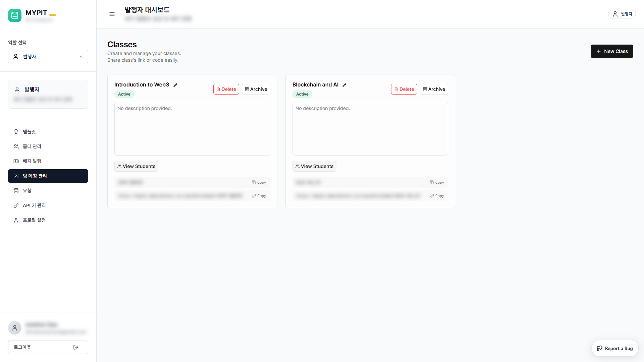The image size is (644, 362).
Task: Copy Introduction to Web3 class code
Action: 259,182
